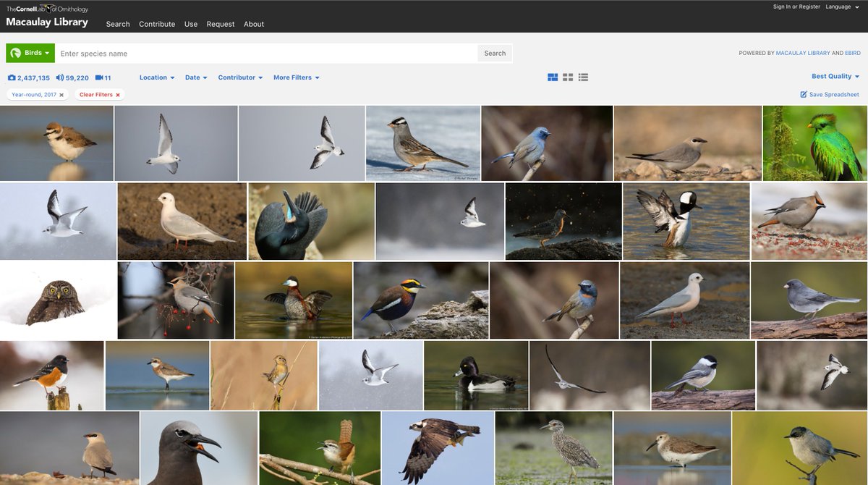868x485 pixels.
Task: Open the green quetzal photo thumbnail
Action: [x=814, y=143]
